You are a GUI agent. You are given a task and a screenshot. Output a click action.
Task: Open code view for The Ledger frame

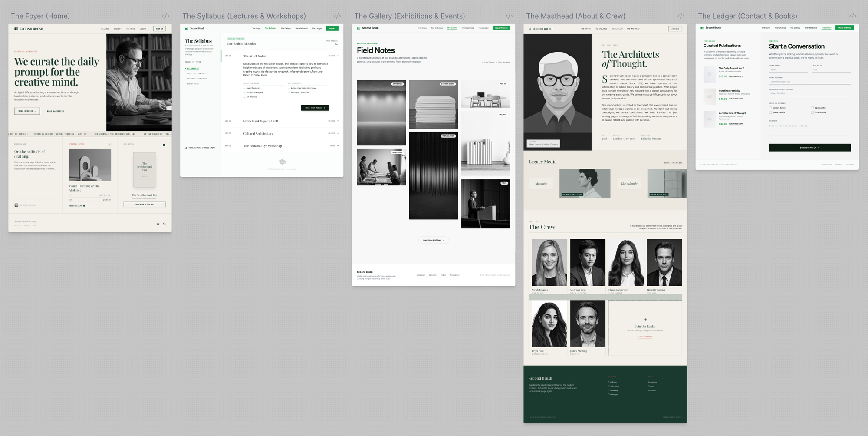point(853,16)
